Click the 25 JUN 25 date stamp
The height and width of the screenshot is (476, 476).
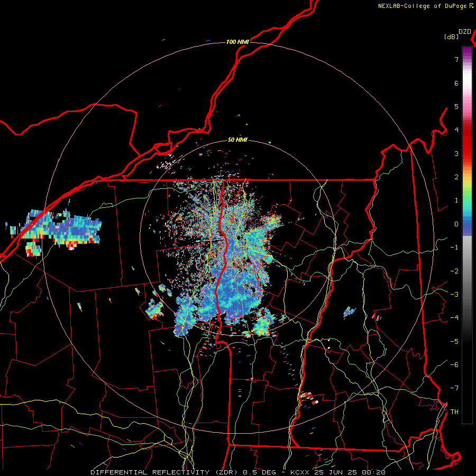336,472
